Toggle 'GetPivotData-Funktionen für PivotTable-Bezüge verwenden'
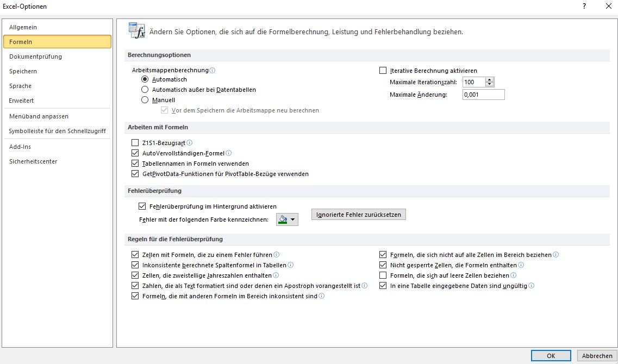This screenshot has height=364, width=618. (135, 174)
